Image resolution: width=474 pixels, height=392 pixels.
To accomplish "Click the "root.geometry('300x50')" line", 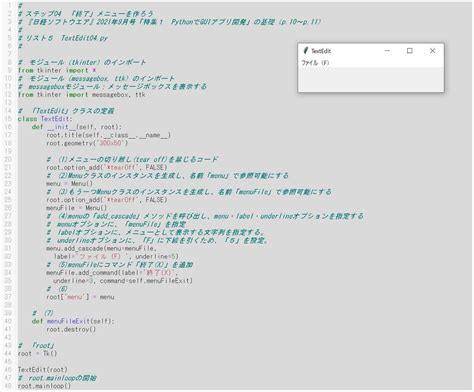I will coord(87,143).
